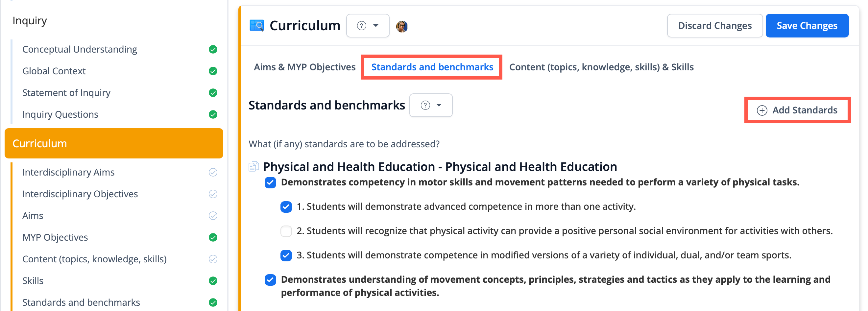Open Content (topics, knowledge, skills) & Skills tab

[x=601, y=67]
